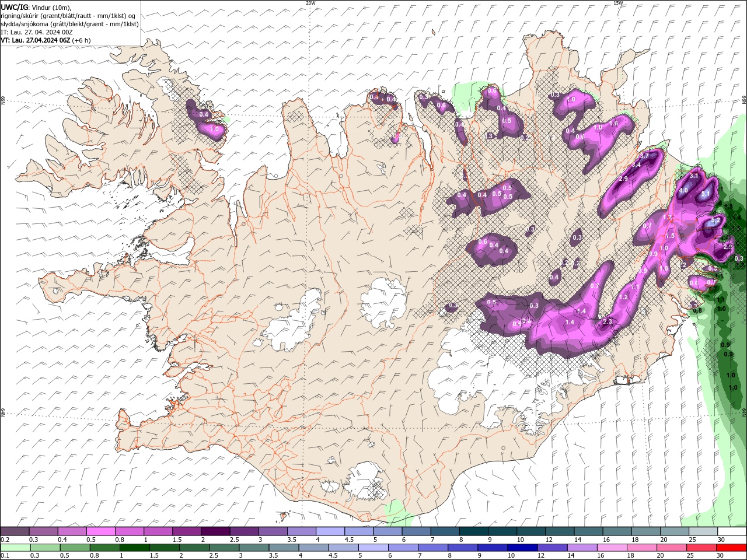Click the '4.0' snowfall value on the map
This screenshot has width=747, height=560.
[683, 190]
